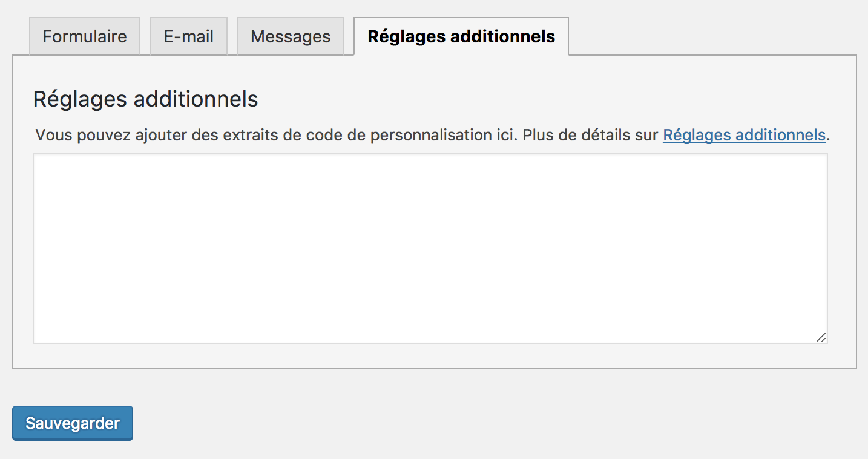This screenshot has height=459, width=868.
Task: View the form editor via Formulaire tab
Action: pyautogui.click(x=84, y=36)
